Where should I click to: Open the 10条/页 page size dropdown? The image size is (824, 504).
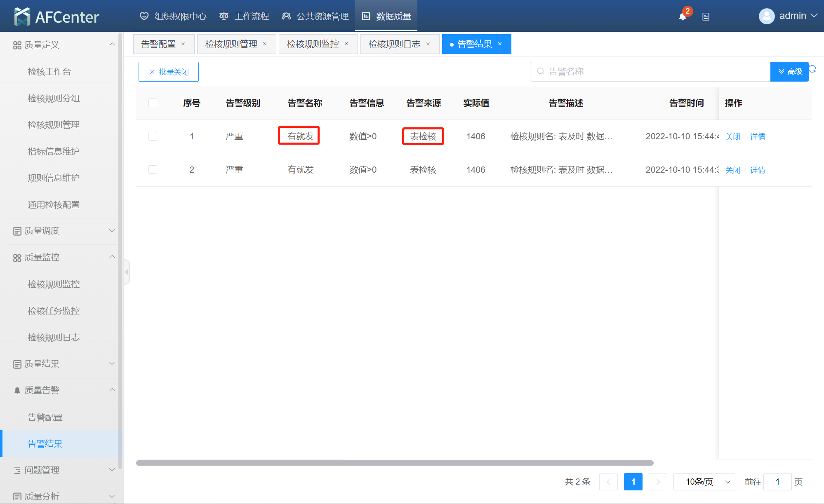pyautogui.click(x=704, y=482)
